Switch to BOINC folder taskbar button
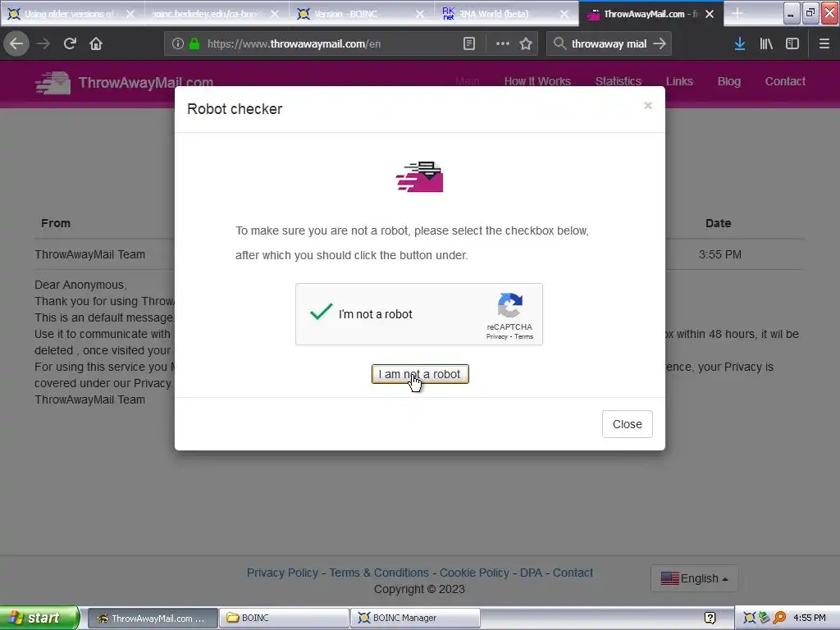Image resolution: width=840 pixels, height=630 pixels. pos(284,618)
